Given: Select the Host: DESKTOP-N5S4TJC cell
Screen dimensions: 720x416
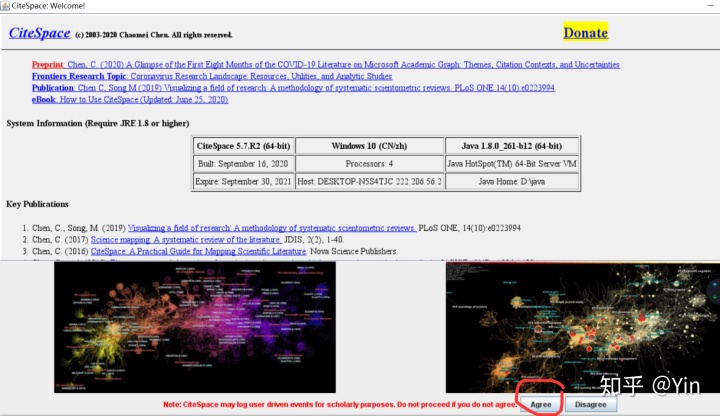Looking at the screenshot, I should pos(369,182).
